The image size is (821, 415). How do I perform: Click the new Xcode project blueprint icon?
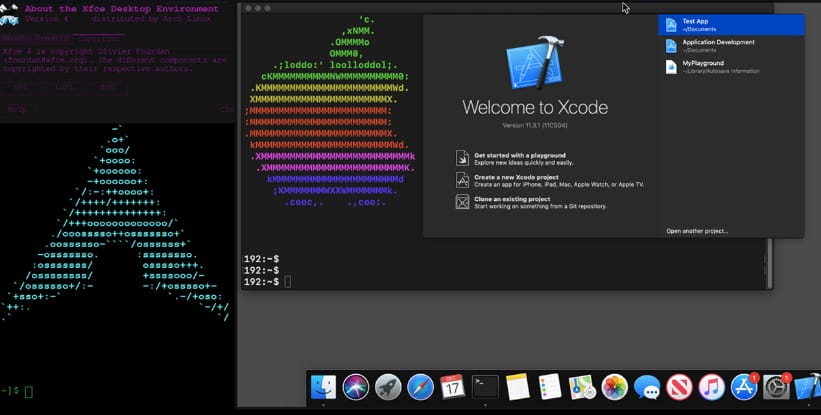(x=462, y=180)
